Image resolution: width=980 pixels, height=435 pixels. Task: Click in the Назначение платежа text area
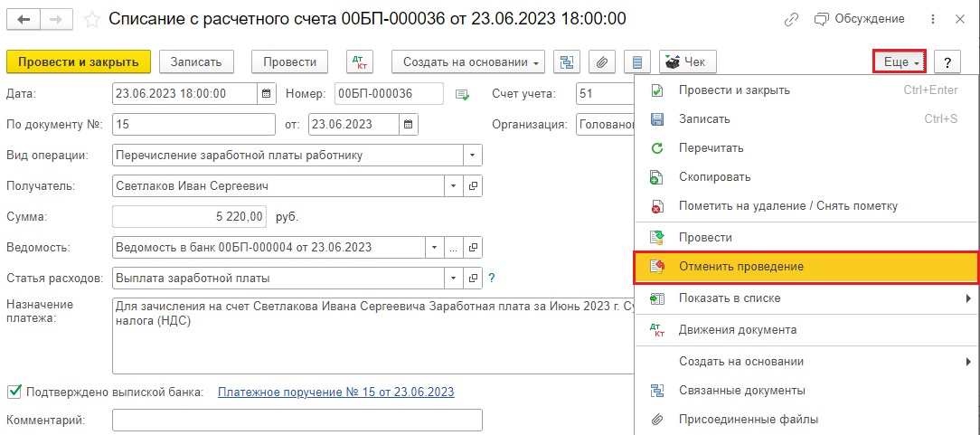coord(373,336)
